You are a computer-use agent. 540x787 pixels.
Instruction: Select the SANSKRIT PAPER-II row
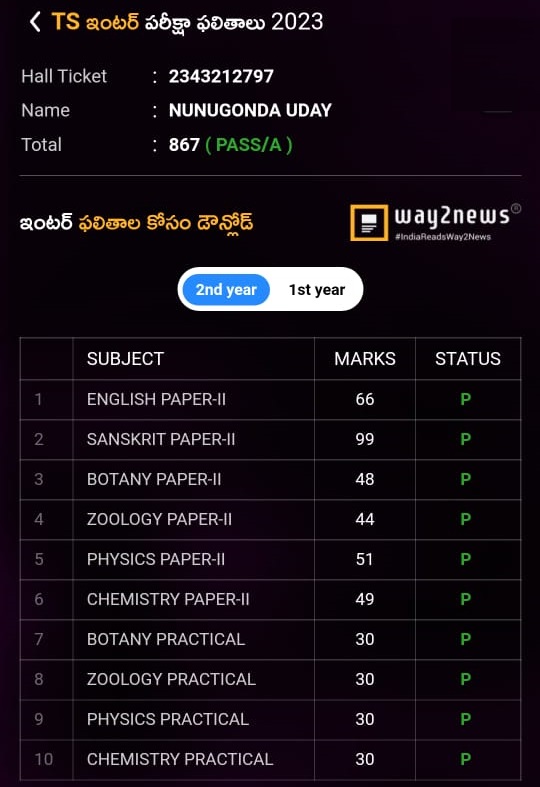coord(271,440)
